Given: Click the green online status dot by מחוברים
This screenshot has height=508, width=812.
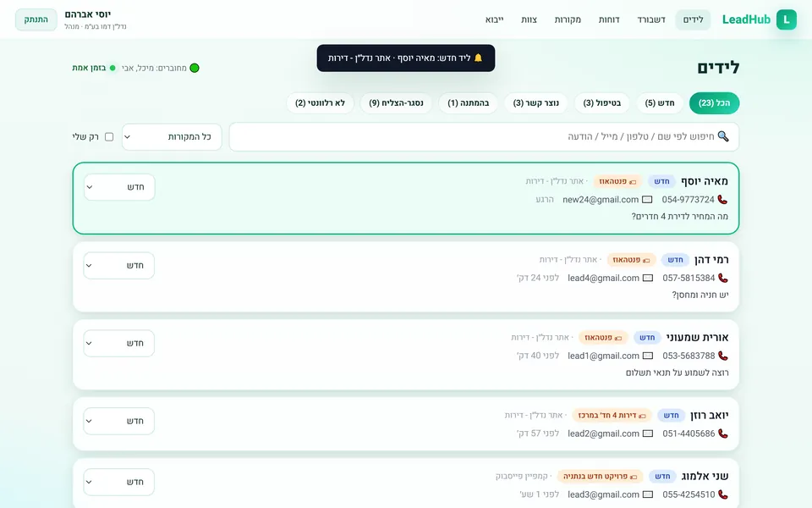Looking at the screenshot, I should 195,68.
